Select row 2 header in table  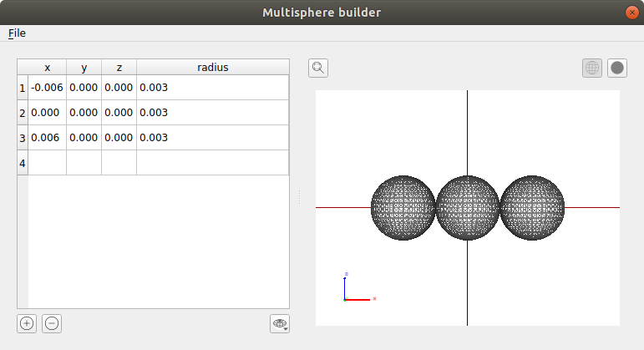tap(23, 113)
